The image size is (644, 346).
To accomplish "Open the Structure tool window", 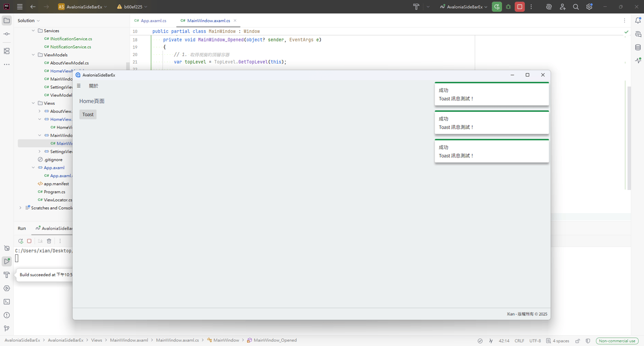I will tap(7, 51).
